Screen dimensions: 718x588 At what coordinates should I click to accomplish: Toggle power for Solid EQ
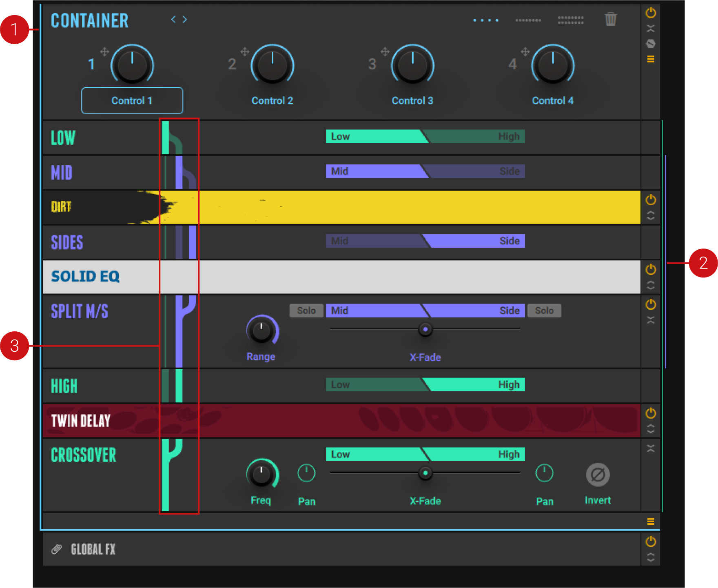coord(651,269)
